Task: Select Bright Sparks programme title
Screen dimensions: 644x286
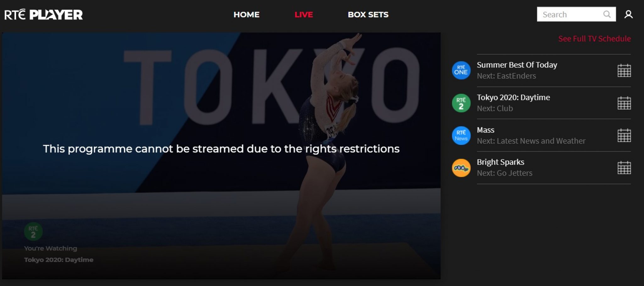Action: coord(501,162)
